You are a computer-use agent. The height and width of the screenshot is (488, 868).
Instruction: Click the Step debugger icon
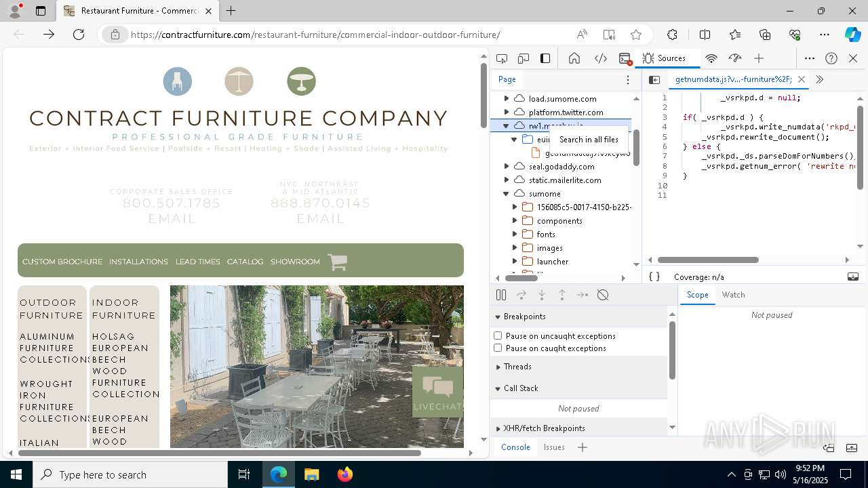[583, 295]
